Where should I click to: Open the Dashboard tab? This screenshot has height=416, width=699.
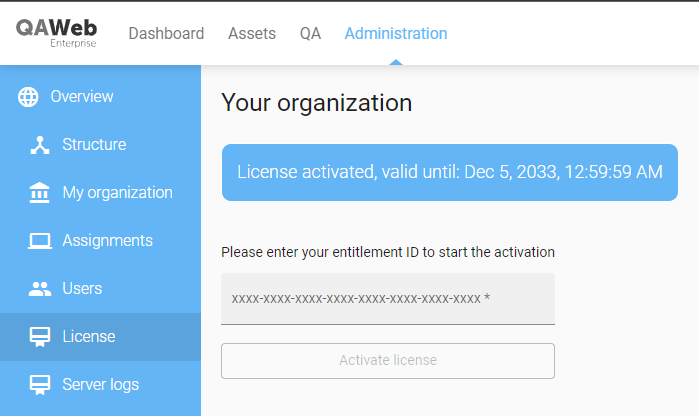(x=166, y=33)
